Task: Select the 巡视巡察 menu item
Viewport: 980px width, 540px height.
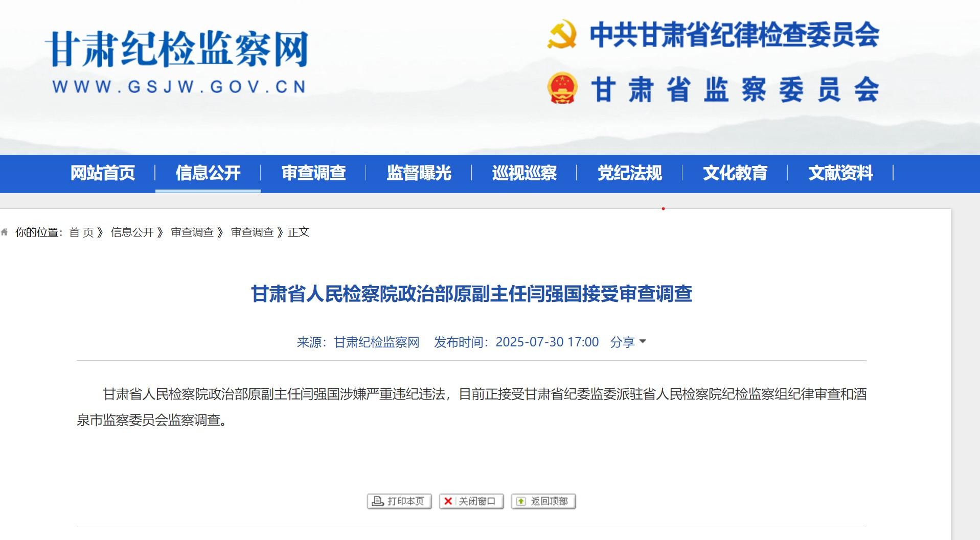Action: [524, 173]
